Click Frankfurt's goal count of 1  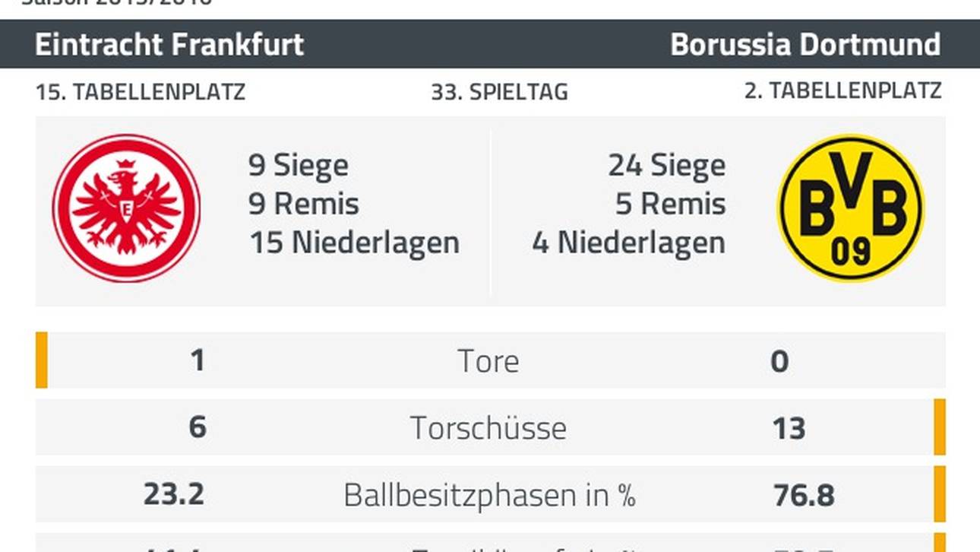coord(198,360)
